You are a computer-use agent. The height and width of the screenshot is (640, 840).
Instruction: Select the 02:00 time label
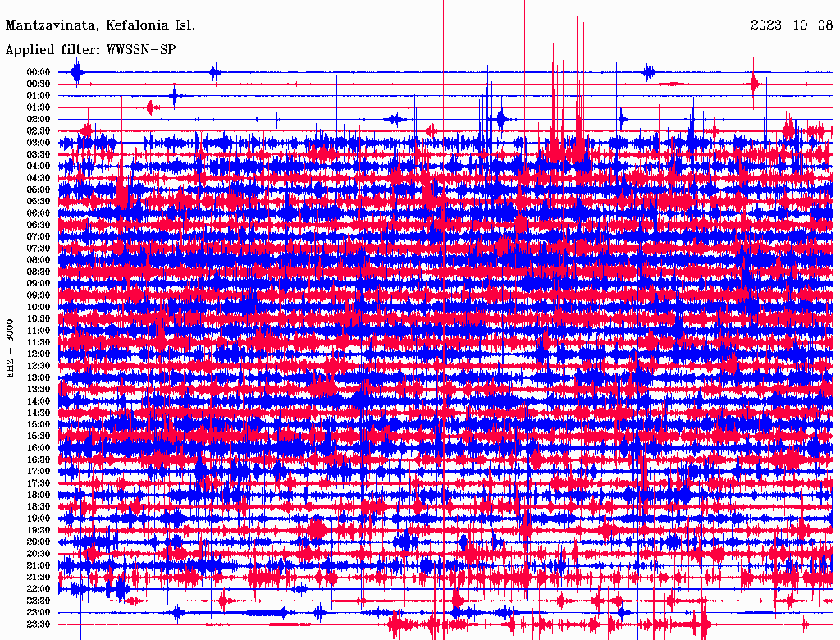click(39, 120)
